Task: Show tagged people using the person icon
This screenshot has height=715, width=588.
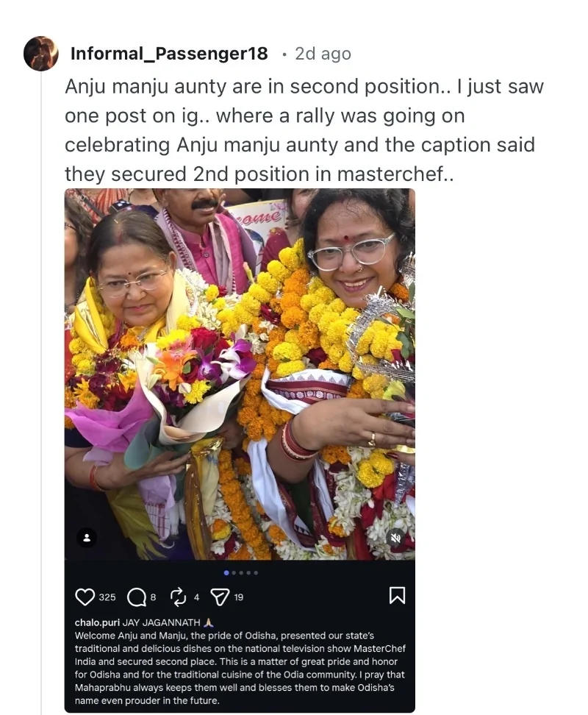Action: pyautogui.click(x=87, y=536)
